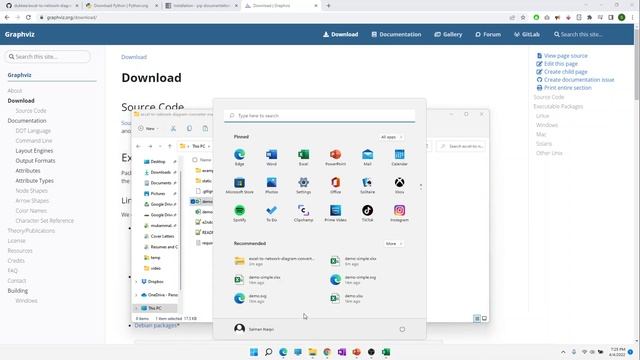Launch the Xbox pinned app
The height and width of the screenshot is (360, 640).
click(399, 185)
